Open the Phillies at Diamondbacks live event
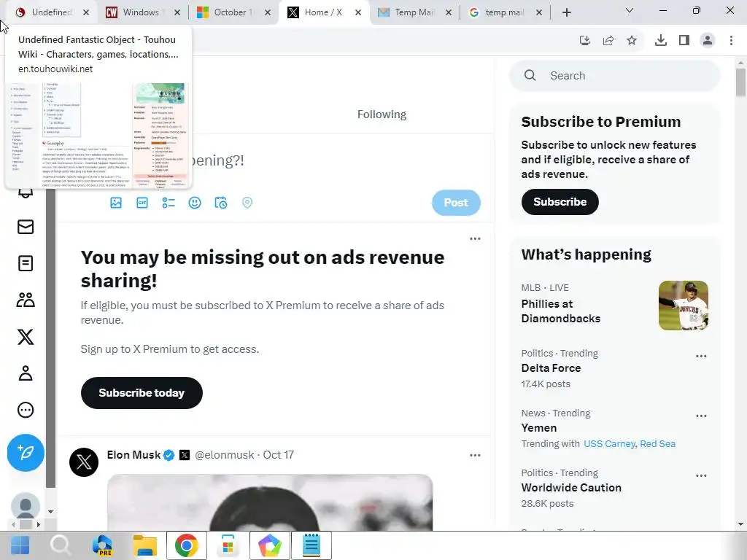Image resolution: width=747 pixels, height=560 pixels. click(614, 305)
